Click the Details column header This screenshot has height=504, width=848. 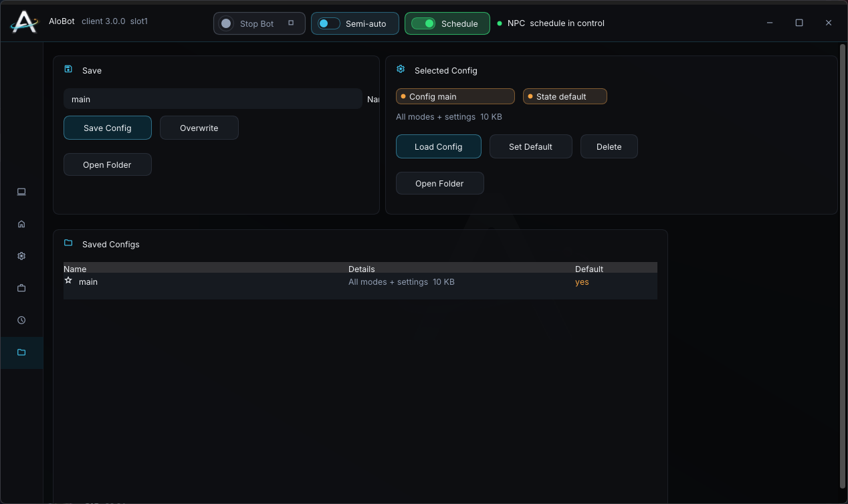(362, 269)
